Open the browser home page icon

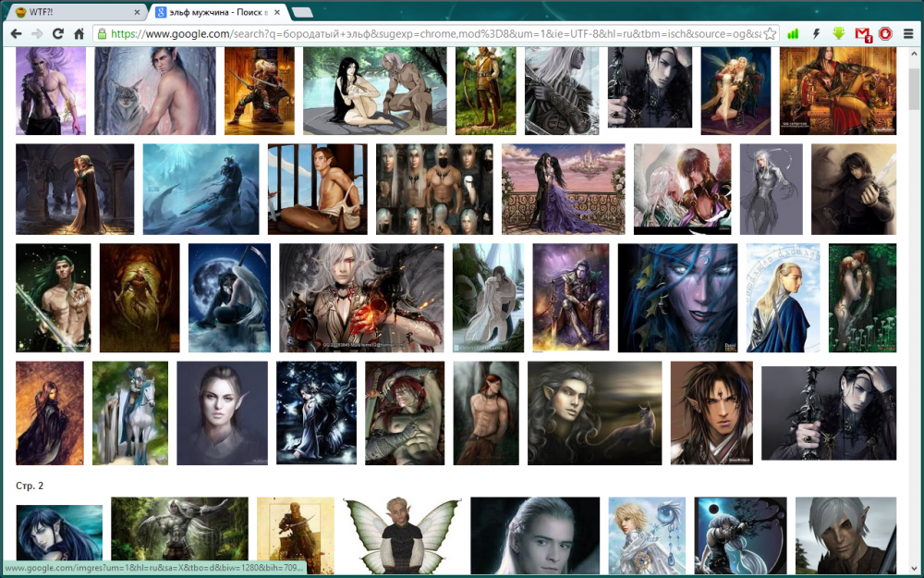pos(79,33)
